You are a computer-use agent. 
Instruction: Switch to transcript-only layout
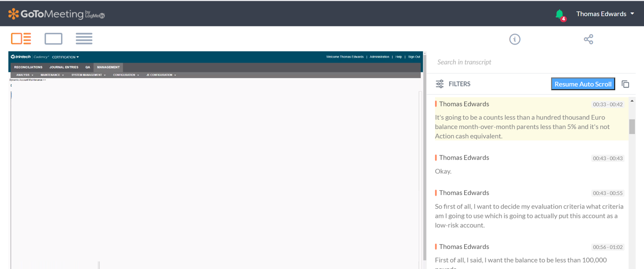click(84, 38)
